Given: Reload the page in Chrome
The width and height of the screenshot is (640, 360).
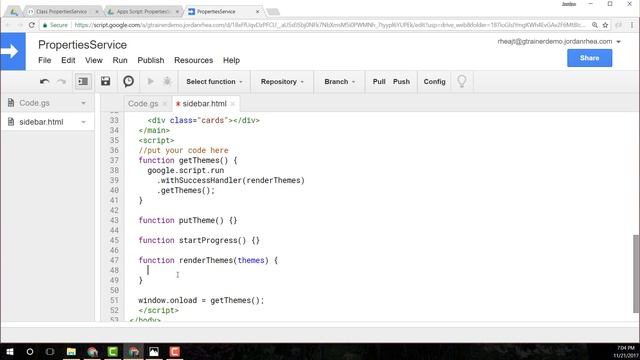Looking at the screenshot, I should 32,25.
